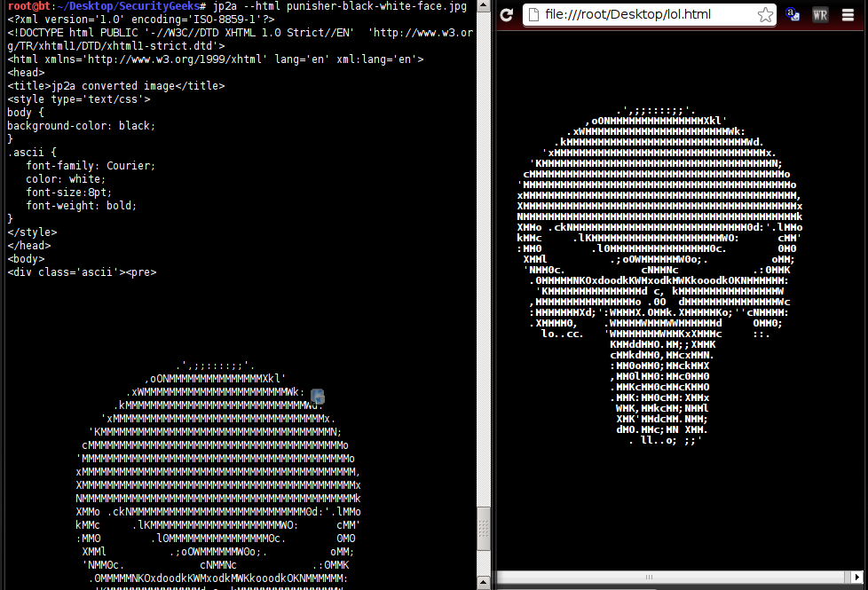The width and height of the screenshot is (868, 590).
Task: Click '. ll..o; ;;'' bottom line in browser
Action: point(666,440)
